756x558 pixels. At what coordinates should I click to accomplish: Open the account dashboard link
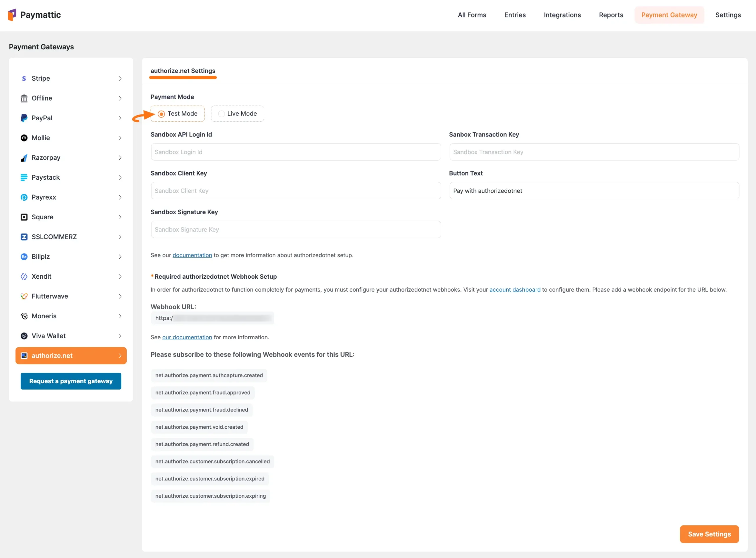514,289
